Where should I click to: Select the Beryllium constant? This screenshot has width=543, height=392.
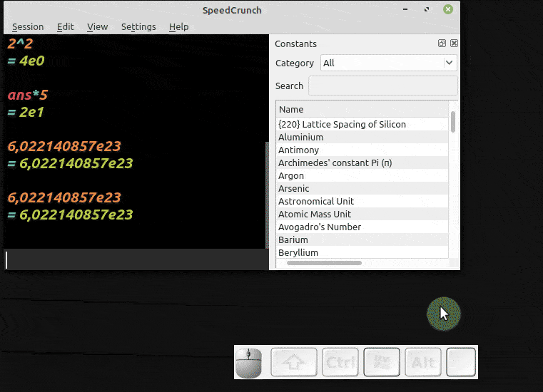tap(362, 252)
